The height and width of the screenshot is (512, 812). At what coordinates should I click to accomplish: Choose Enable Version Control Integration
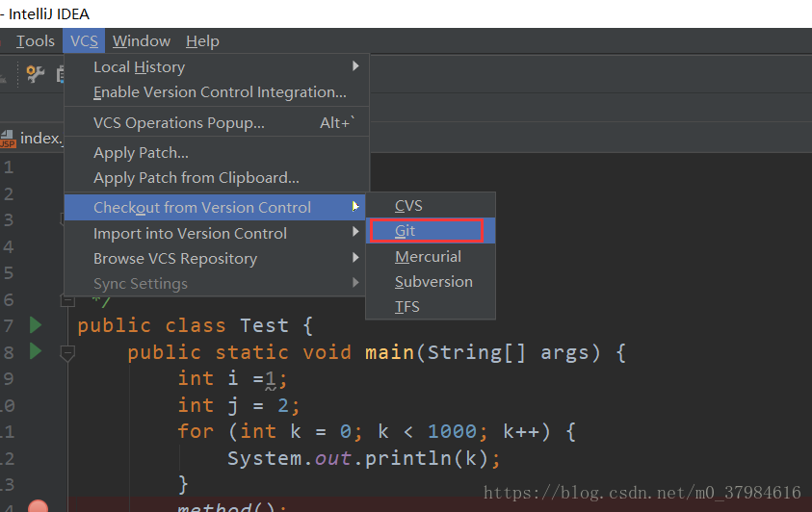coord(217,92)
